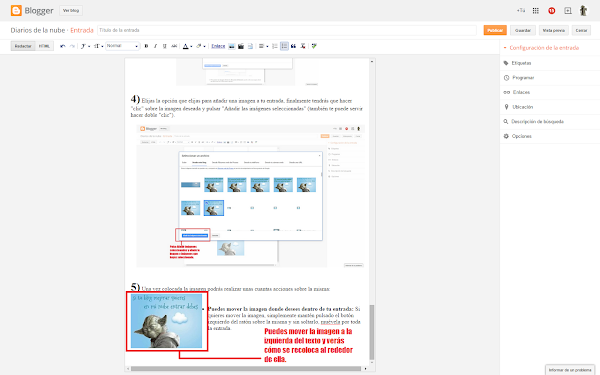Open the red notifications badge

coord(551,11)
